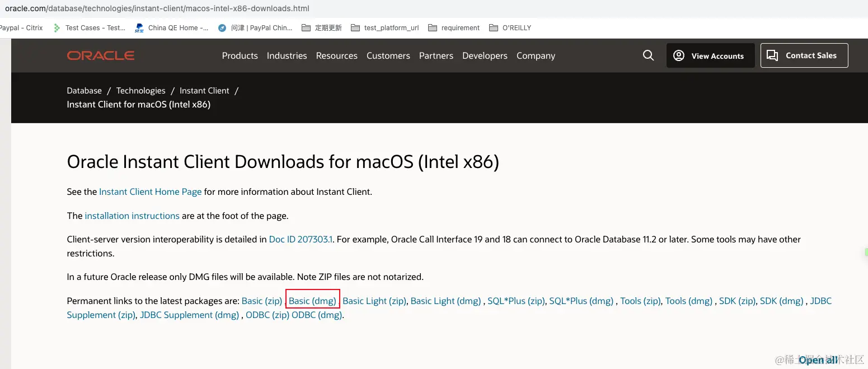Click the Test Cases bookmark icon
Image resolution: width=868 pixels, height=369 pixels.
click(57, 28)
